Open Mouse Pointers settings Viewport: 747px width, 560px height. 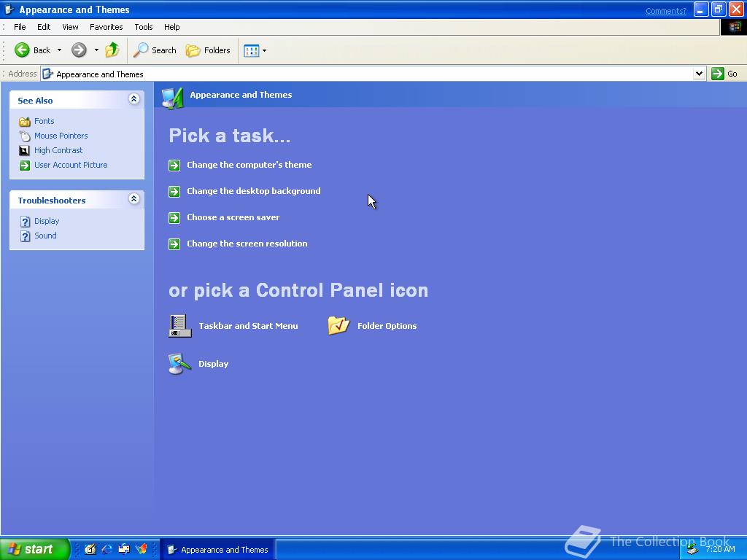pos(61,136)
